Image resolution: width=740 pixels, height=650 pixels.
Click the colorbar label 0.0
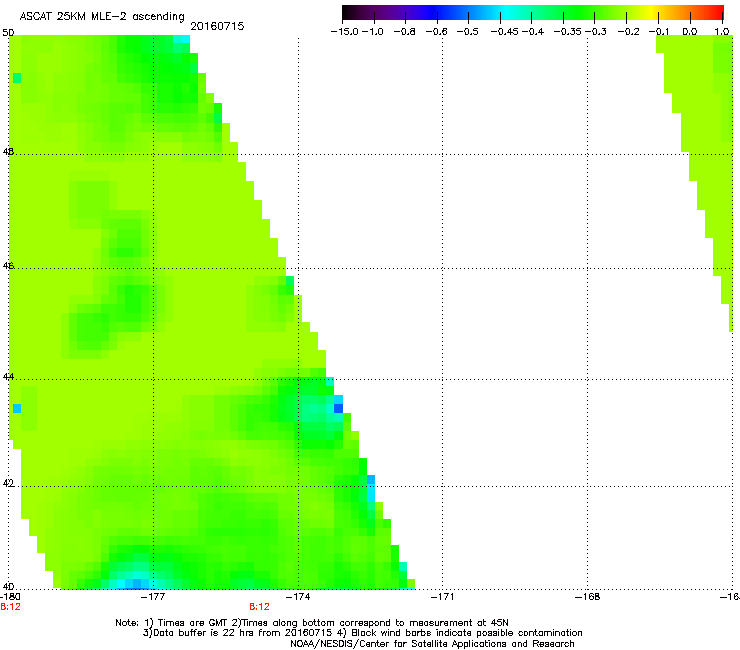[x=690, y=32]
